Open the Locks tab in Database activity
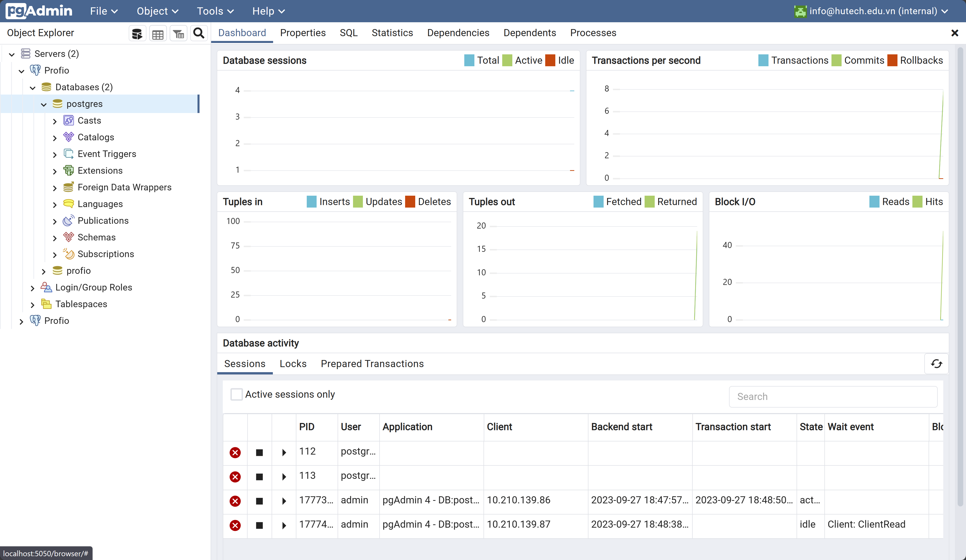This screenshot has height=560, width=966. tap(293, 364)
